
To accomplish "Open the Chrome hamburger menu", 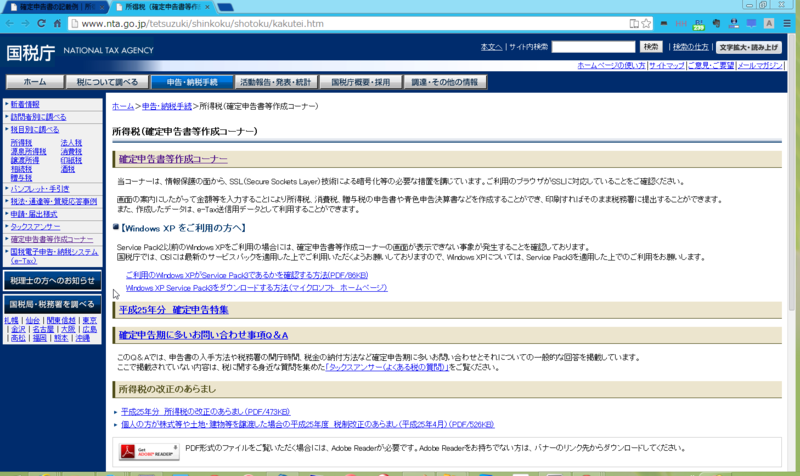I will 787,23.
